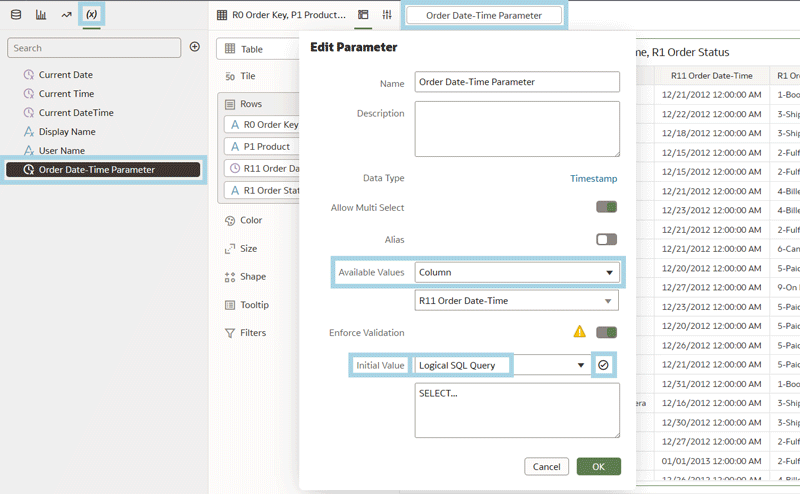Click the parameter Name input field
The image size is (800, 494).
tap(517, 82)
